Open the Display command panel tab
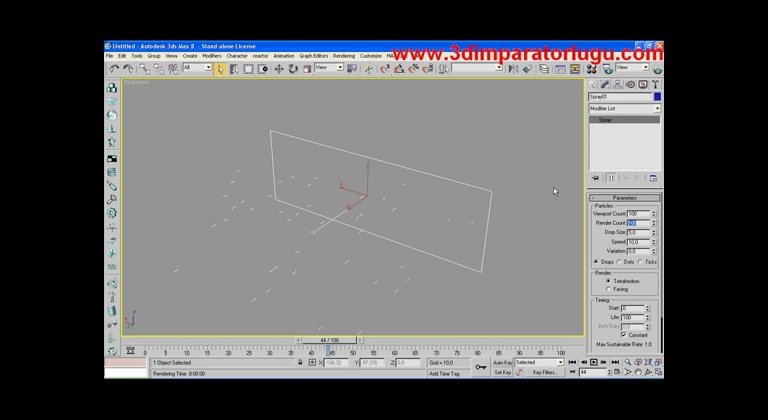 (643, 84)
